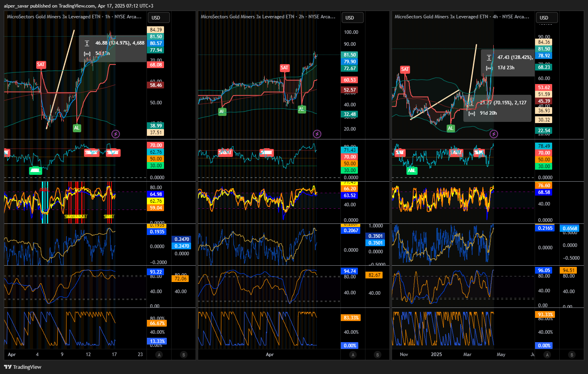Image resolution: width=588 pixels, height=374 pixels.
Task: Click the orange 94.51 oscillator value
Action: (568, 270)
